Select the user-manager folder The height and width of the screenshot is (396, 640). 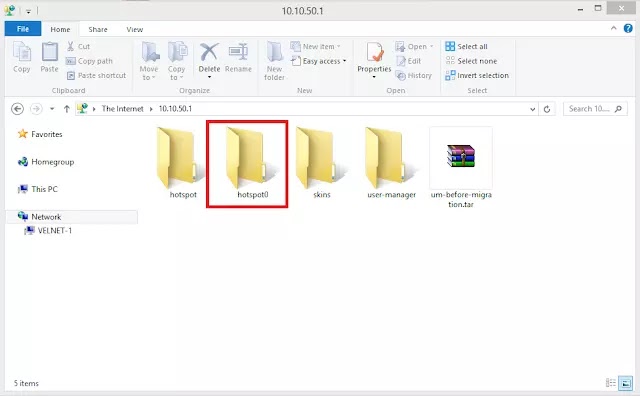click(x=391, y=163)
